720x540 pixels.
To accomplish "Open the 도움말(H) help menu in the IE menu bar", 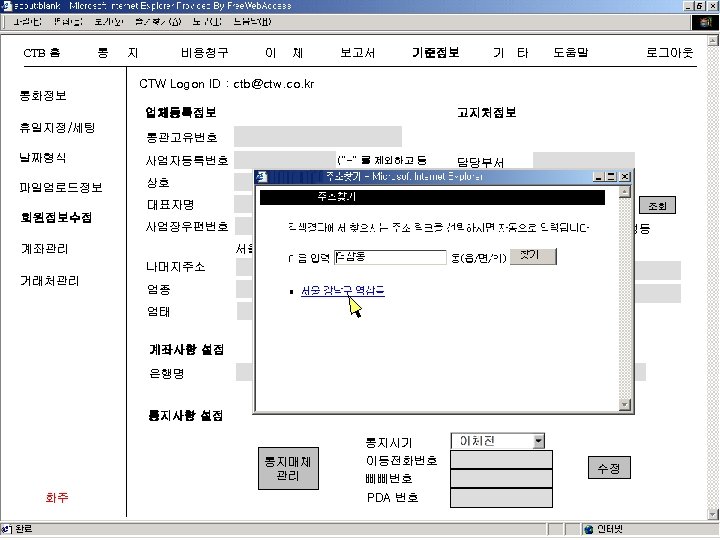I will 252,22.
